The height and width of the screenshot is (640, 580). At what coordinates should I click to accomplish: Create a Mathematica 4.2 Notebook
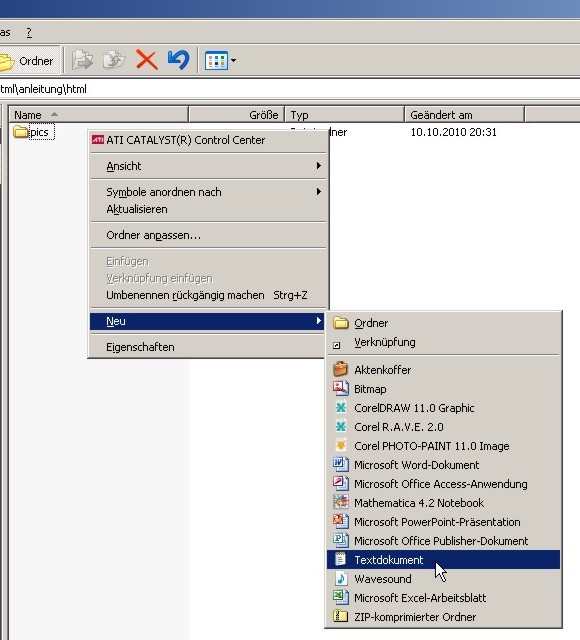(x=443, y=503)
